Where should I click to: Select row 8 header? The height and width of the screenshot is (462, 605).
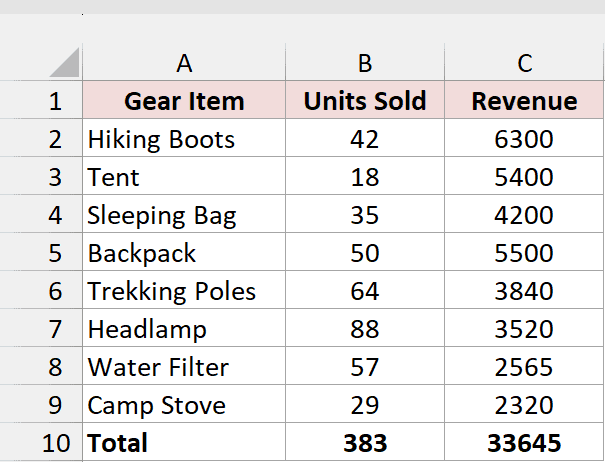[x=41, y=366]
